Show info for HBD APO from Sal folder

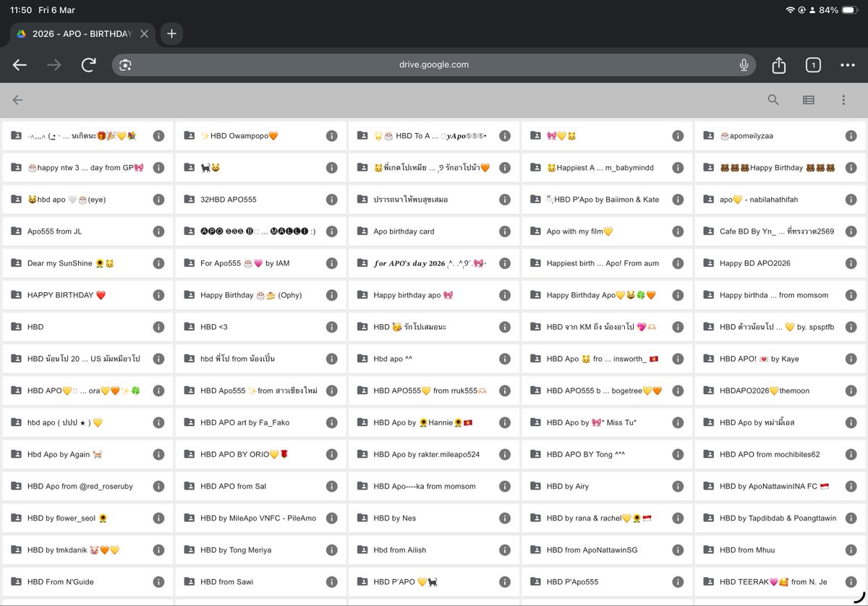tap(331, 486)
